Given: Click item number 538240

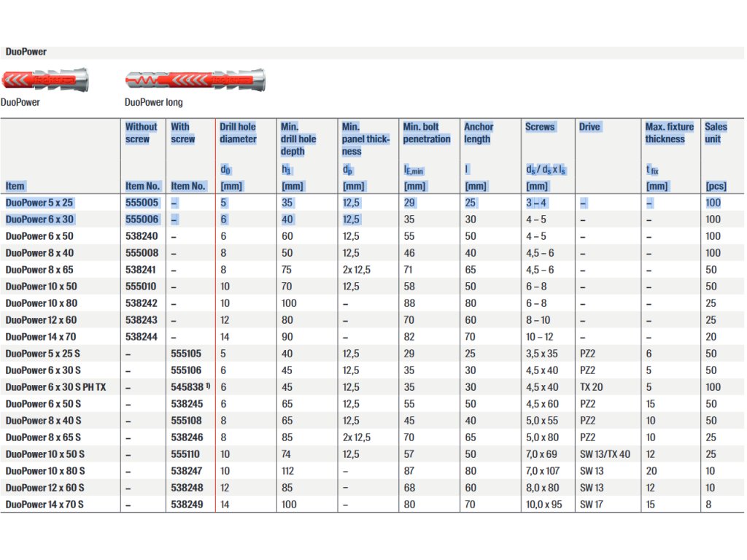Looking at the screenshot, I should (142, 236).
